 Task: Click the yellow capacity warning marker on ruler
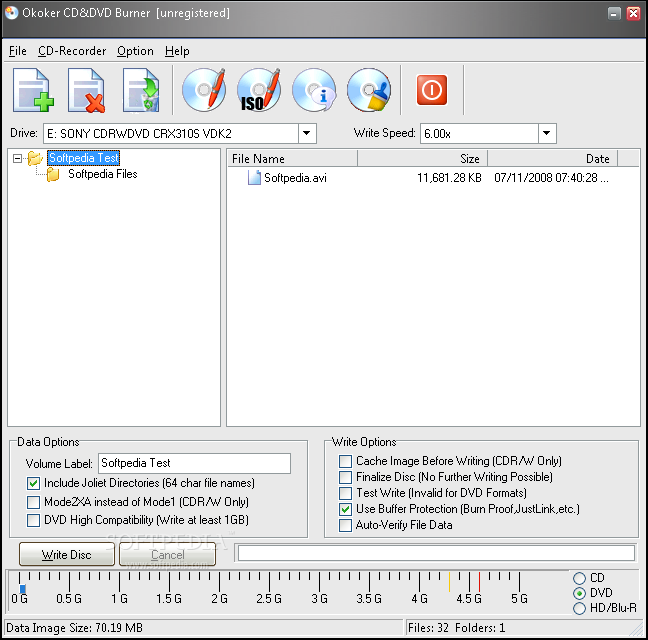449,582
